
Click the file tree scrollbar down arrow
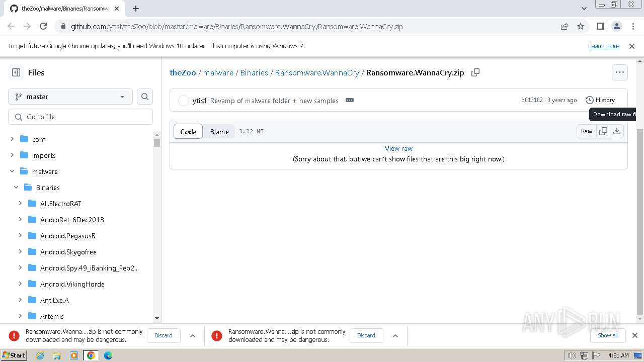tap(157, 318)
